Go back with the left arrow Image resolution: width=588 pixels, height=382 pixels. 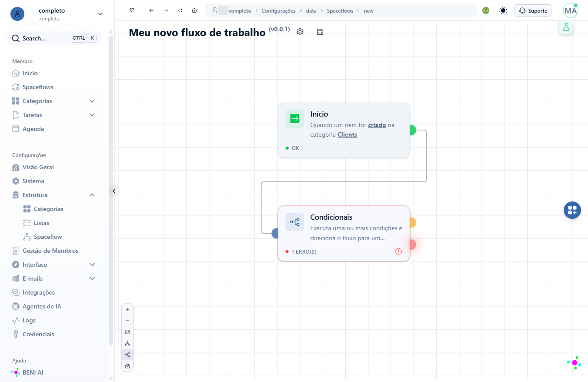[x=151, y=10]
